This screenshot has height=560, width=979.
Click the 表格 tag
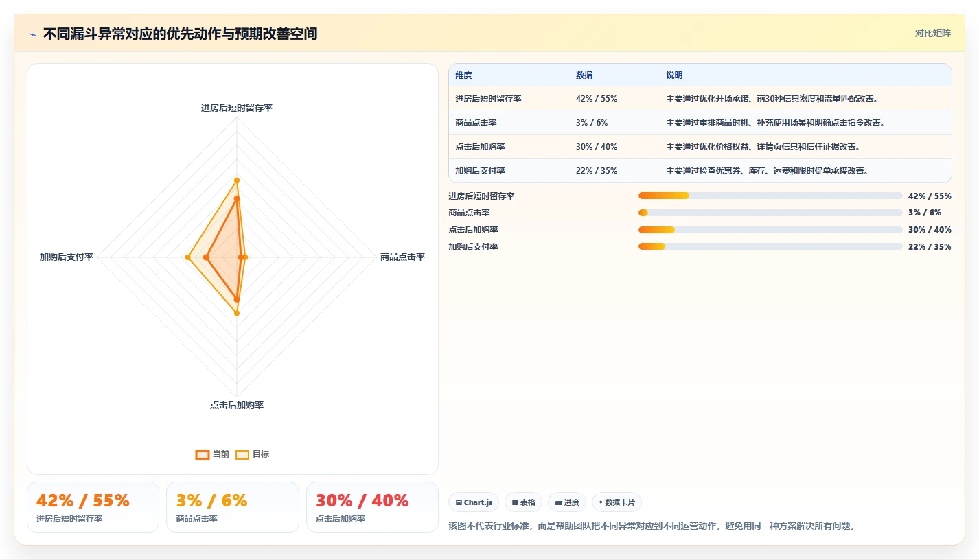pos(523,502)
